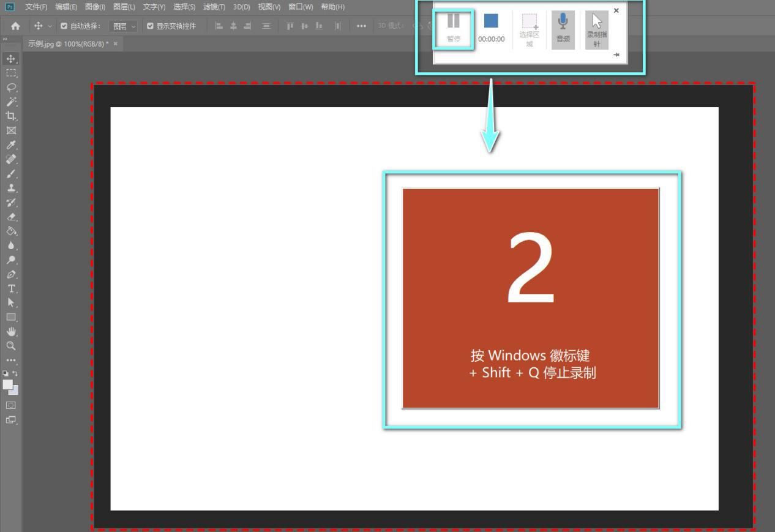Open more alignment options ellipsis
Image resolution: width=775 pixels, height=532 pixels.
(361, 26)
